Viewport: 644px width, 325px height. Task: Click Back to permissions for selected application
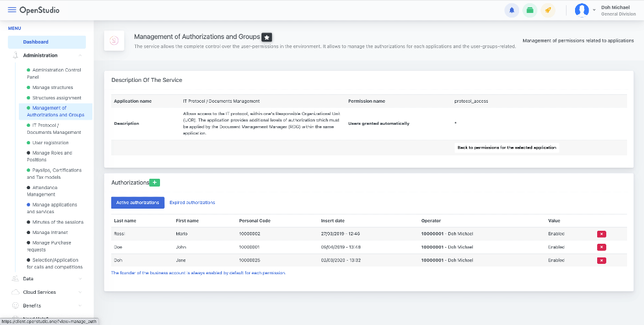tap(506, 148)
